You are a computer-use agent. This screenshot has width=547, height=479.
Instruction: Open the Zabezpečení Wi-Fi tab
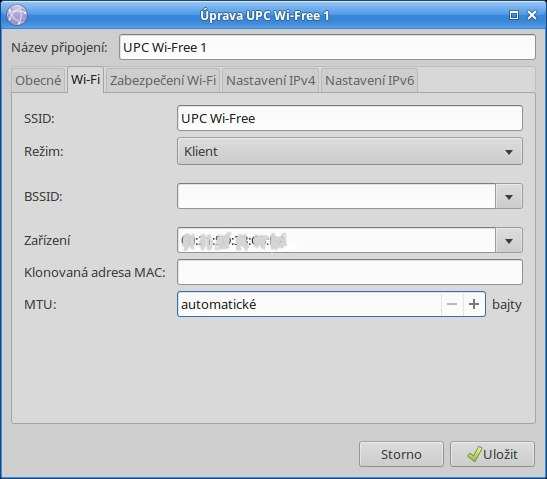tap(163, 80)
